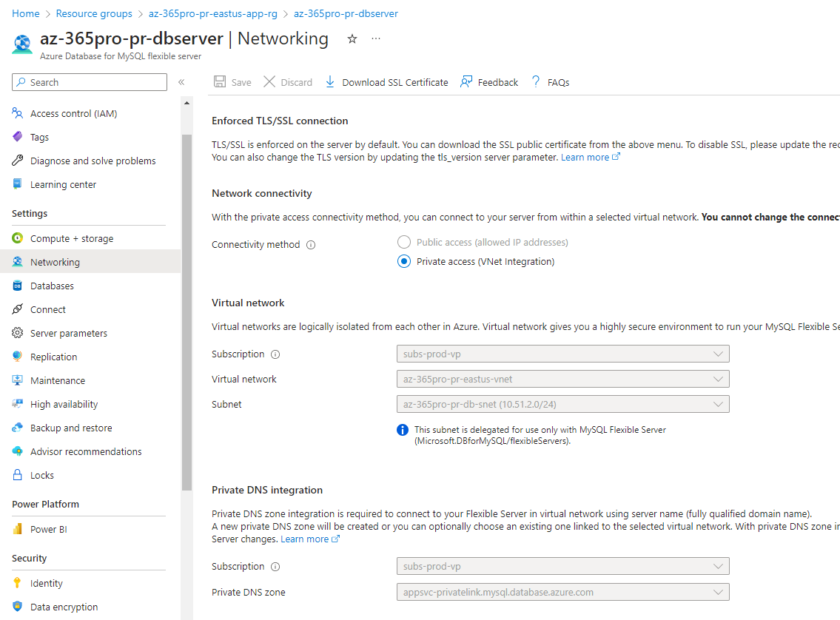840x620 pixels.
Task: Click the Maintenance monitor icon
Action: click(17, 380)
